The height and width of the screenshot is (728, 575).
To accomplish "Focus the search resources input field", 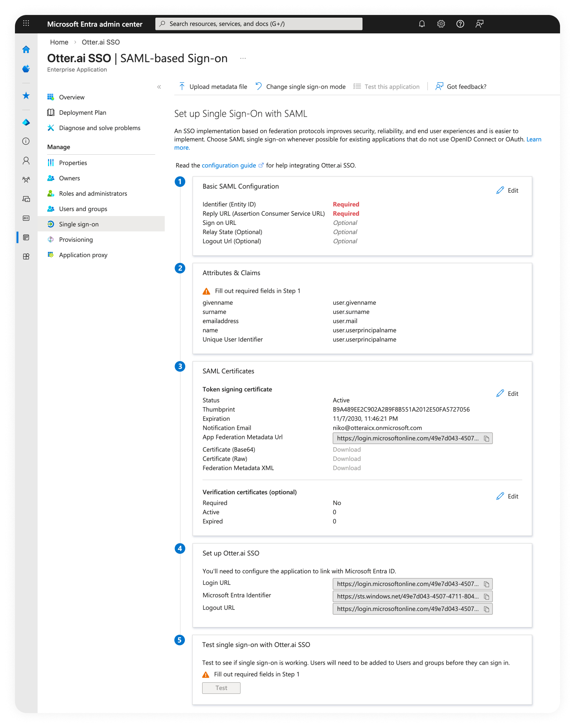I will click(x=259, y=24).
